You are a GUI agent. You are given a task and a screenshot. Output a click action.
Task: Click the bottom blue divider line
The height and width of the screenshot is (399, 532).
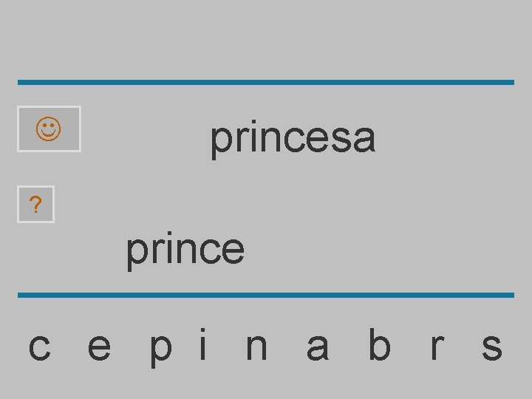click(265, 295)
